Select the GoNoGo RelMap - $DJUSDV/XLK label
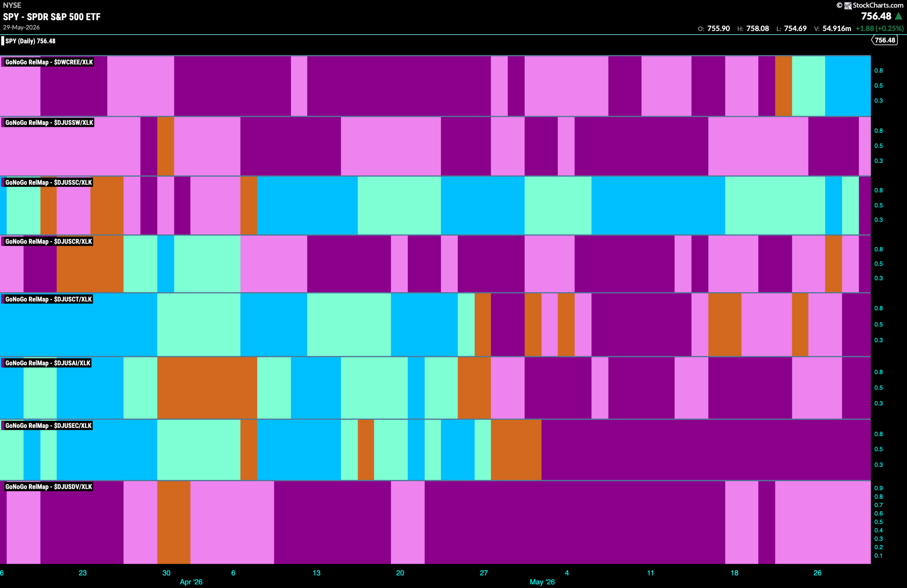Viewport: 907px width, 588px height. click(x=49, y=487)
